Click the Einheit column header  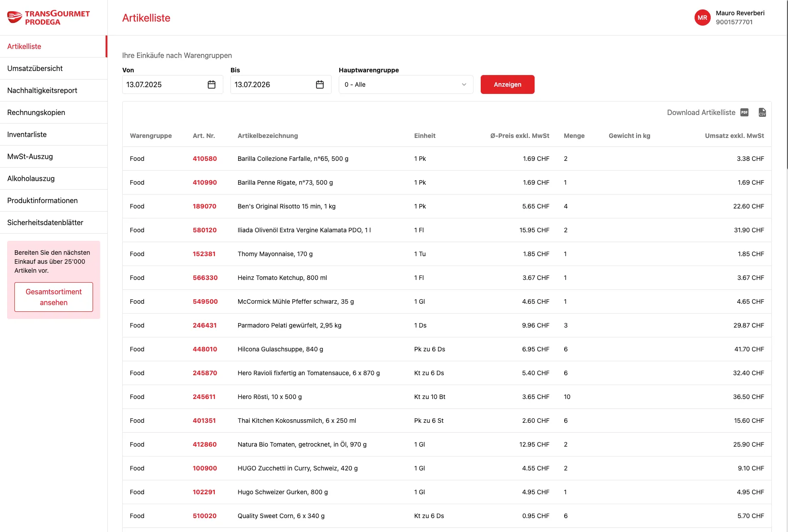pos(425,136)
